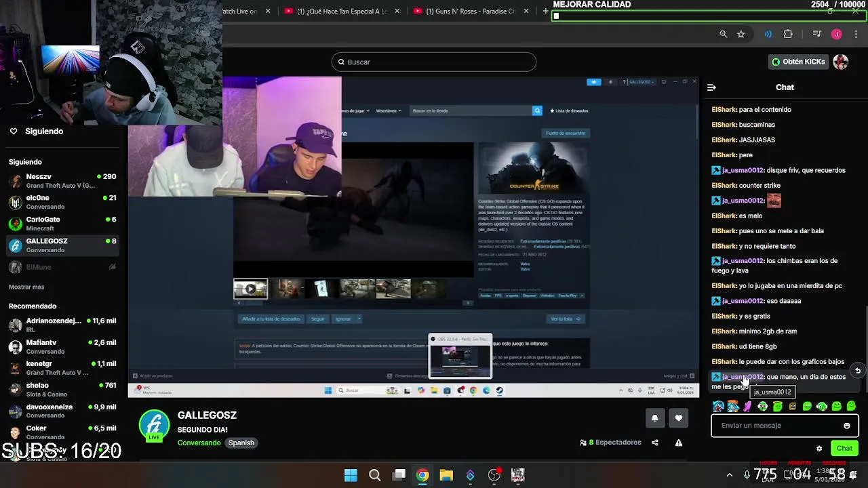Open recommended channel kenetgr

62,368
